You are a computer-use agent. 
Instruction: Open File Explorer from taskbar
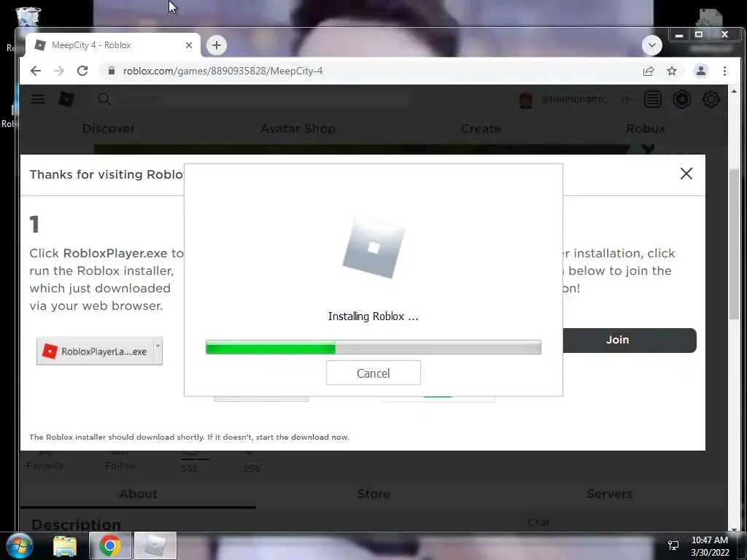click(65, 546)
